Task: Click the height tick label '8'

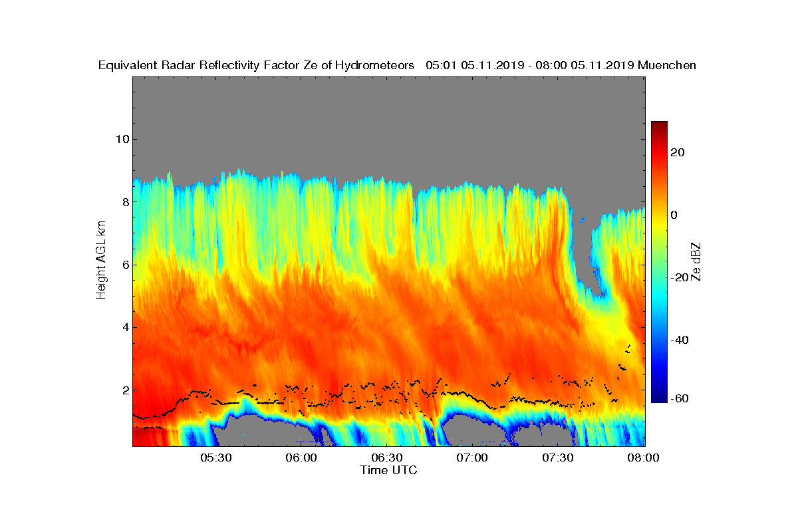Action: [x=124, y=202]
